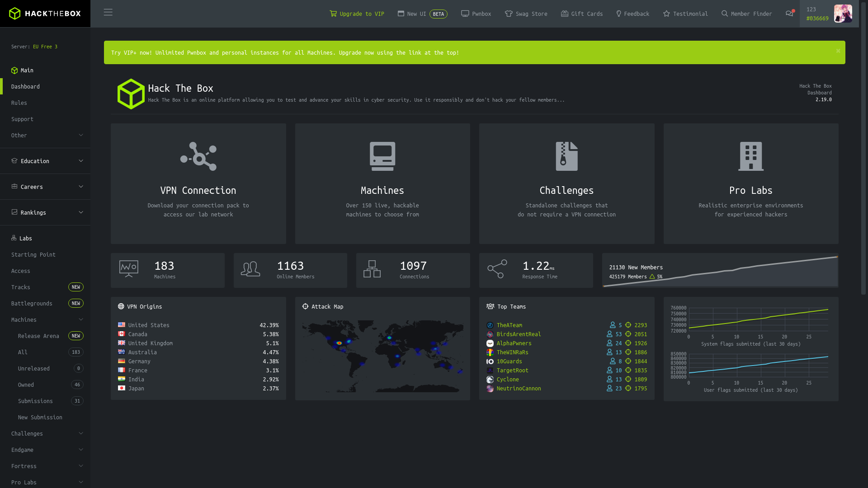Image resolution: width=868 pixels, height=488 pixels.
Task: Expand the Education menu
Action: pos(45,161)
